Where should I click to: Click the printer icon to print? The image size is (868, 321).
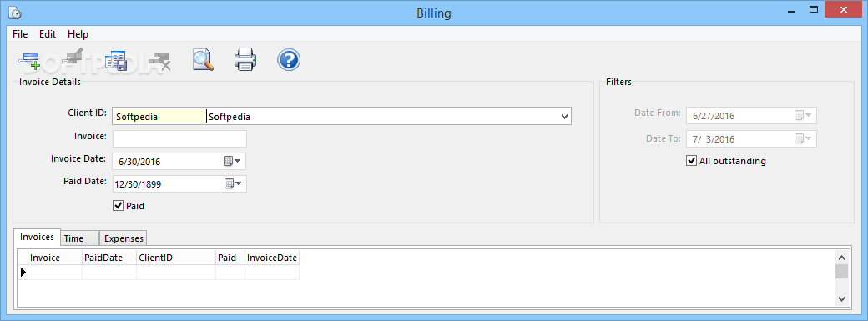coord(245,60)
